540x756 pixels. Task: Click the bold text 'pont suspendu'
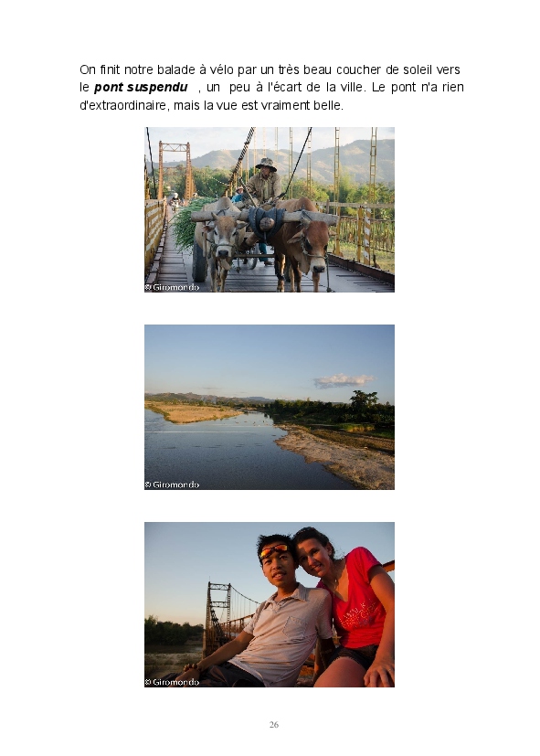141,87
